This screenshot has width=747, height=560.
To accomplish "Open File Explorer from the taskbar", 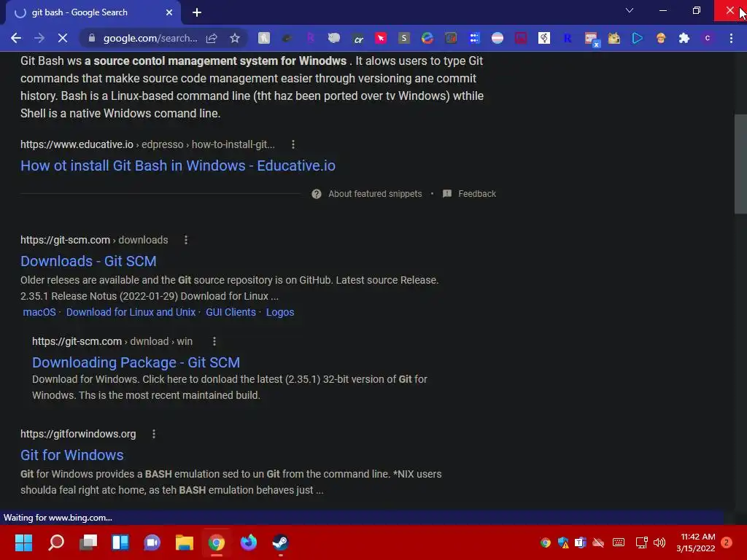I will [185, 542].
